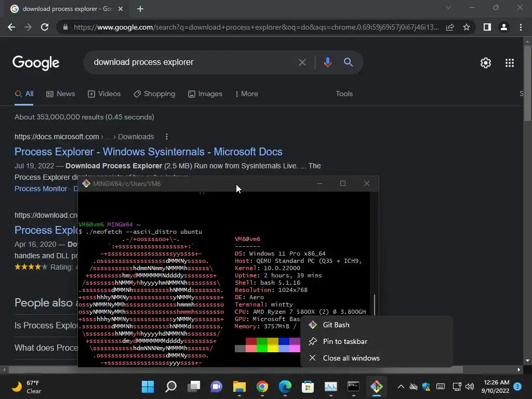
Task: Open Task View on taskbar
Action: pyautogui.click(x=194, y=387)
